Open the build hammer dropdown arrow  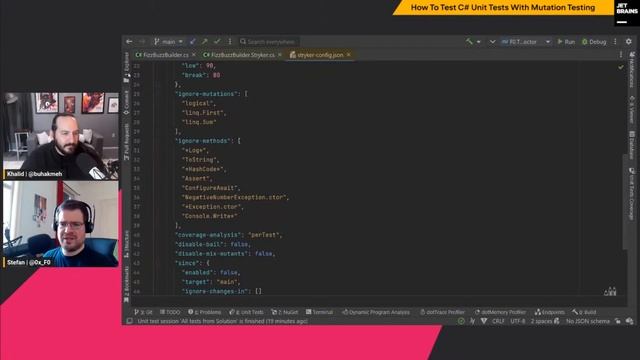click(479, 42)
